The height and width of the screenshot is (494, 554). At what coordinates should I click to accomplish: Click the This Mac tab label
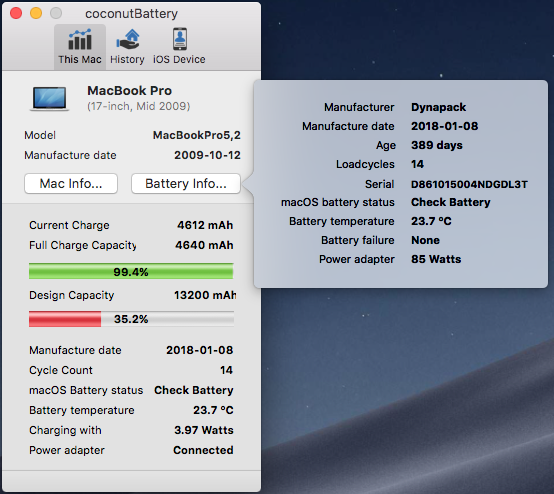click(80, 59)
